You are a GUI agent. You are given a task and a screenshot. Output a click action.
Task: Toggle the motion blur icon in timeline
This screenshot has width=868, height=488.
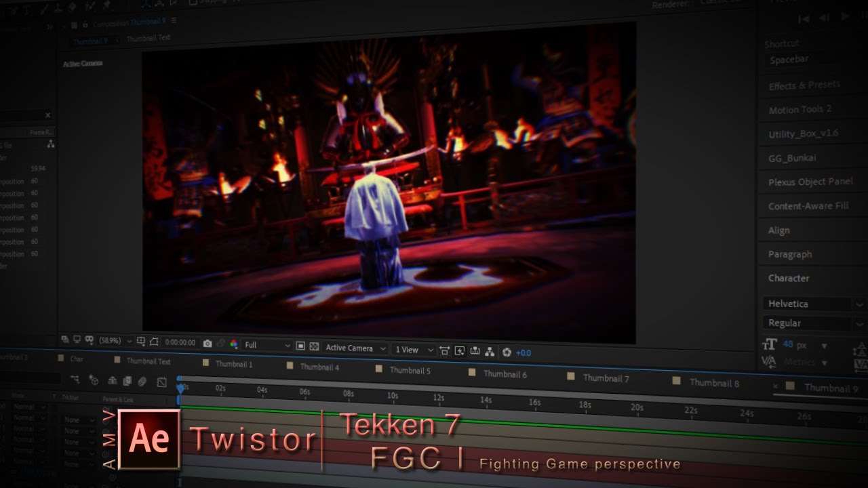pyautogui.click(x=142, y=382)
